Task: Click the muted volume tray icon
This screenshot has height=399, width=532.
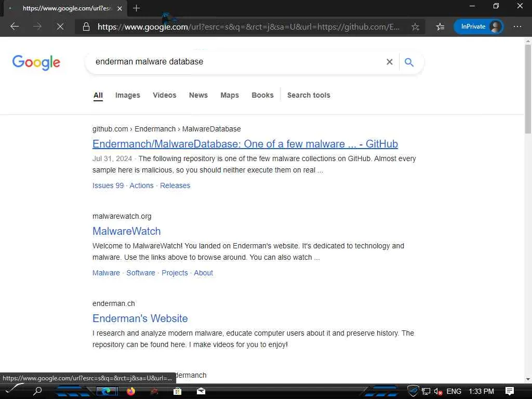Action: click(x=438, y=391)
